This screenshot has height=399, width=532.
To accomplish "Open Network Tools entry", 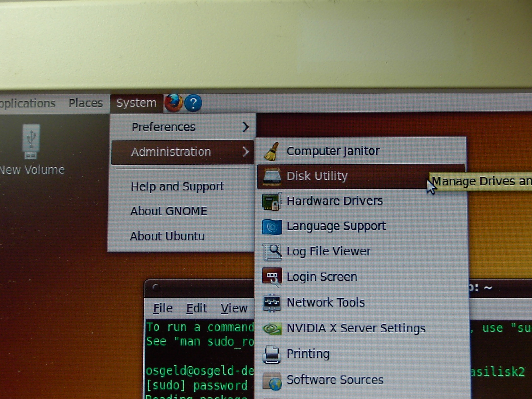I will (x=361, y=303).
